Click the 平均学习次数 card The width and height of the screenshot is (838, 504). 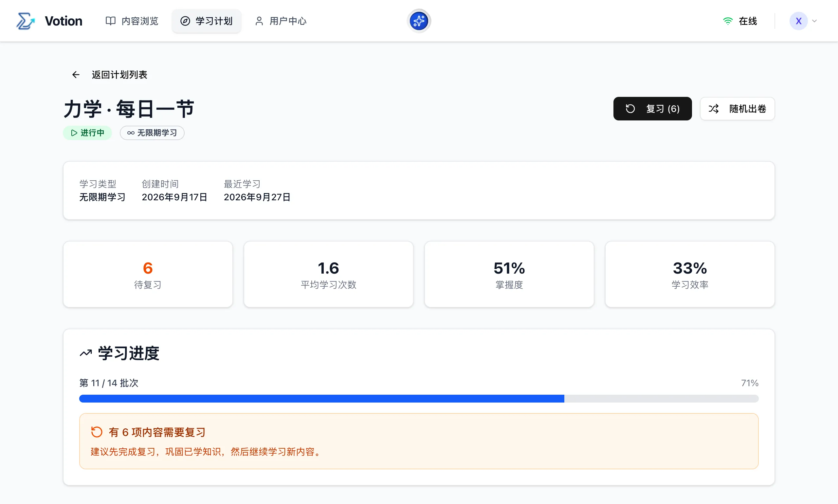click(x=328, y=274)
